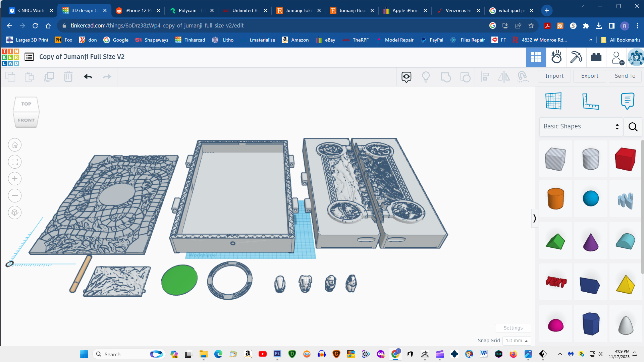Open the Basic Shapes dropdown
The width and height of the screenshot is (644, 362).
pyautogui.click(x=581, y=127)
